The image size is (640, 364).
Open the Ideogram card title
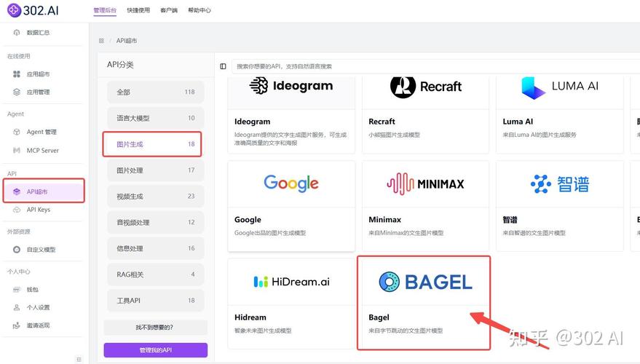[252, 122]
